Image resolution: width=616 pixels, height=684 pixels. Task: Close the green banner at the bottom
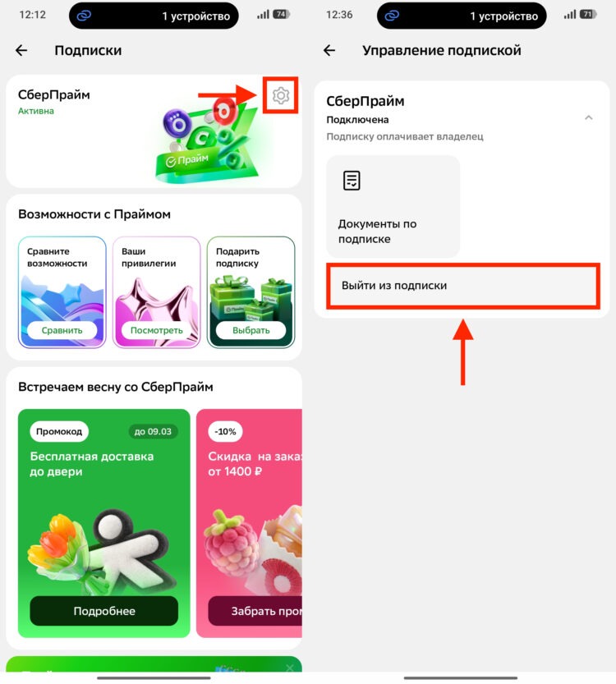point(290,668)
